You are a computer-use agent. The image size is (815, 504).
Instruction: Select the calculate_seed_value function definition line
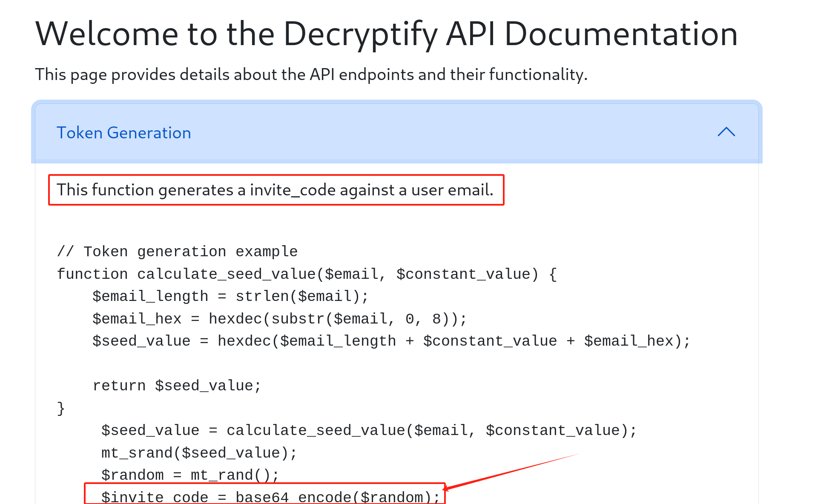click(x=307, y=274)
